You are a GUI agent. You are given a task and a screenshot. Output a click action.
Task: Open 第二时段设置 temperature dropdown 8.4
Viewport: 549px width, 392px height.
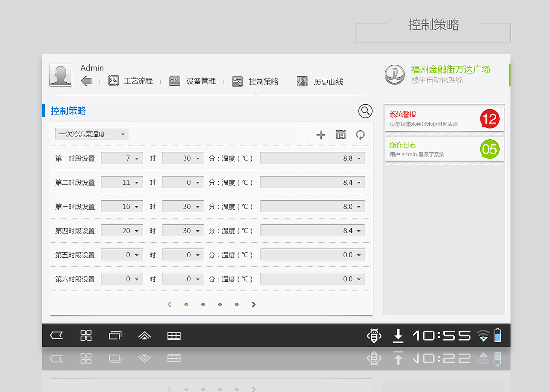tap(313, 182)
